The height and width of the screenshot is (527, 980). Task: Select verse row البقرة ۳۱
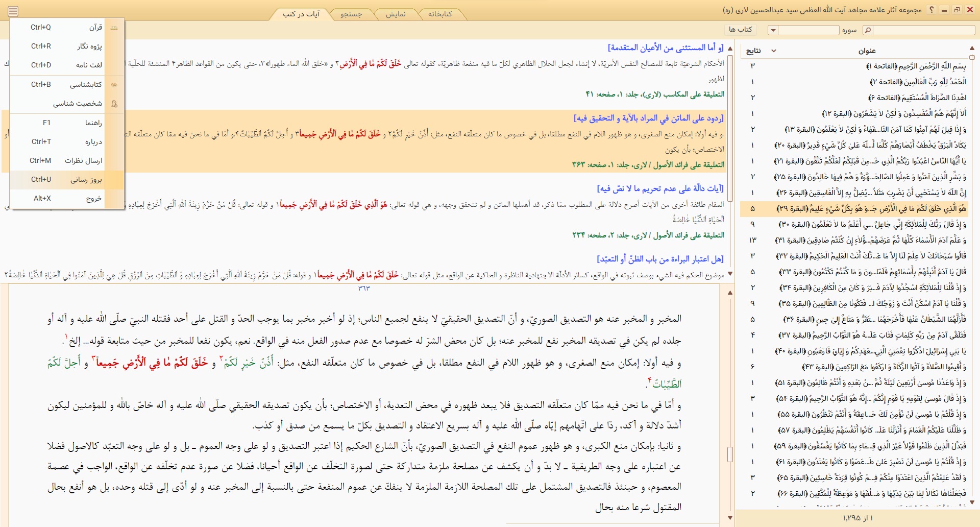[x=853, y=240]
